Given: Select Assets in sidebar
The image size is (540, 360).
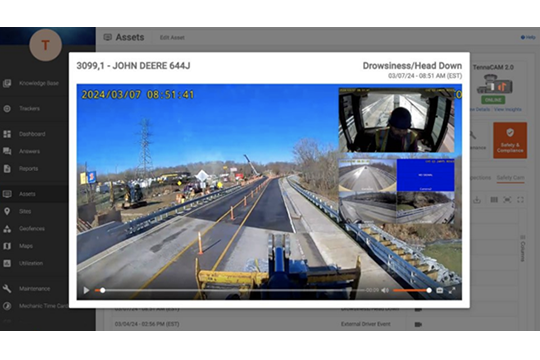Looking at the screenshot, I should click(27, 194).
